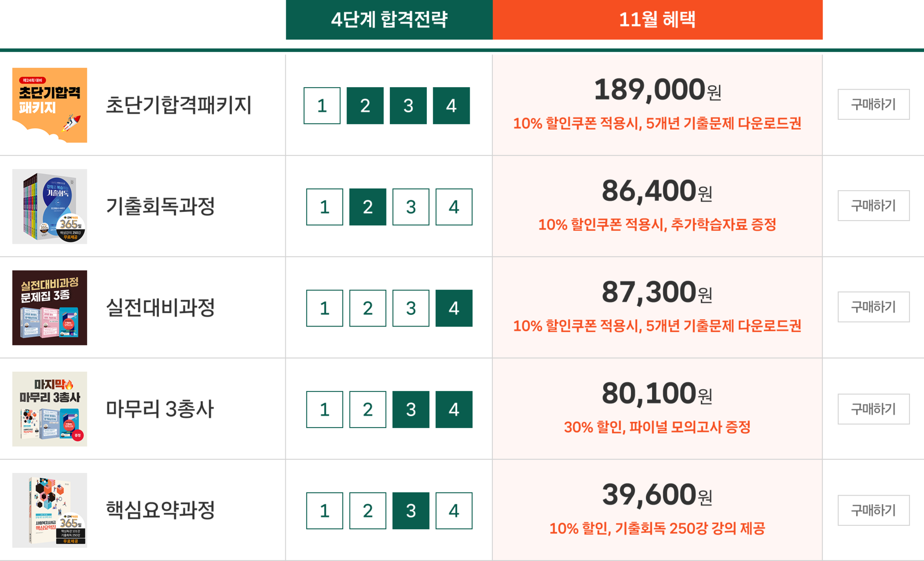
Task: Click 구매하기 for 마무리 3총사
Action: tap(873, 409)
